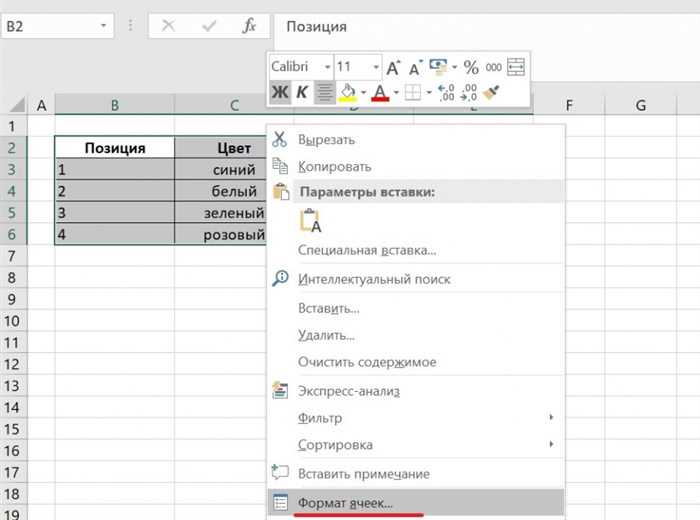The width and height of the screenshot is (700, 520).
Task: Decrease decimal places icon
Action: coord(469,92)
